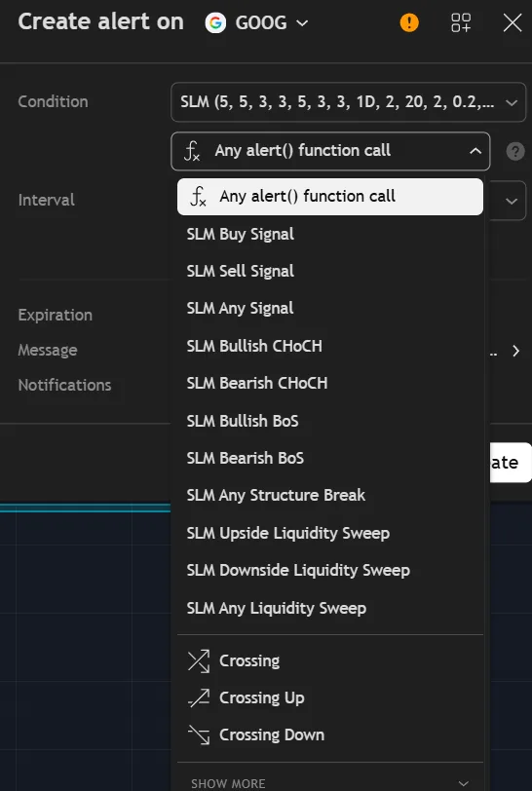The width and height of the screenshot is (532, 791).
Task: Pick SLM Bullish BoS option
Action: coord(330,421)
